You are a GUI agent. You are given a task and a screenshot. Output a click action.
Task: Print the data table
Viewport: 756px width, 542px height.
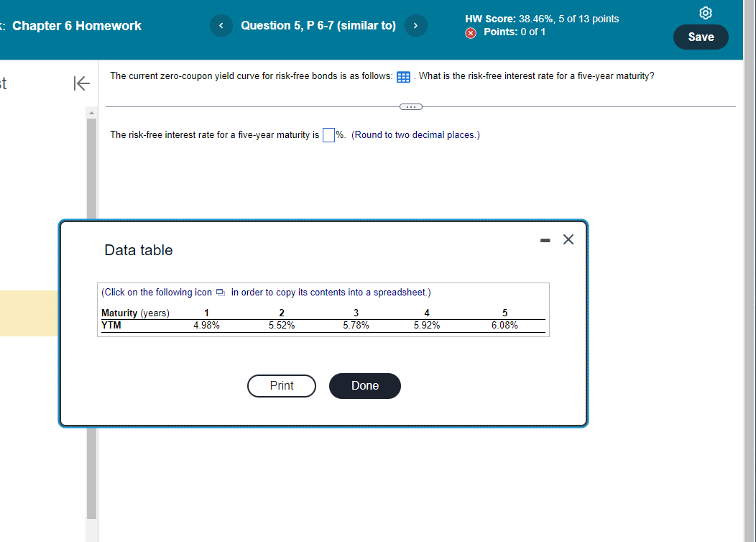(x=281, y=386)
